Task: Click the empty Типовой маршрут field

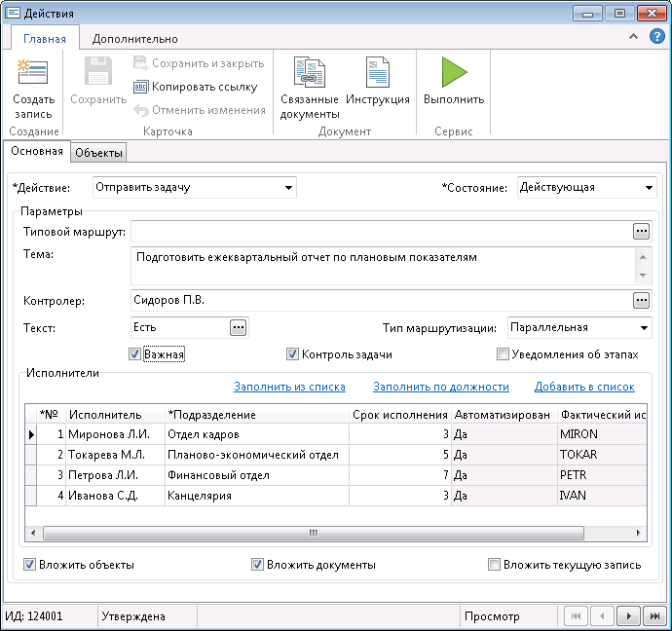Action: (382, 232)
